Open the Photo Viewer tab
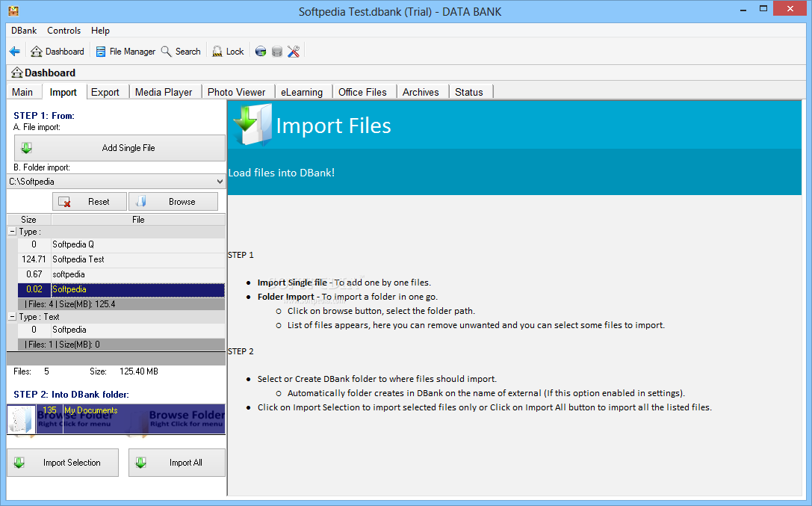Viewport: 812px width, 506px height. click(x=237, y=92)
